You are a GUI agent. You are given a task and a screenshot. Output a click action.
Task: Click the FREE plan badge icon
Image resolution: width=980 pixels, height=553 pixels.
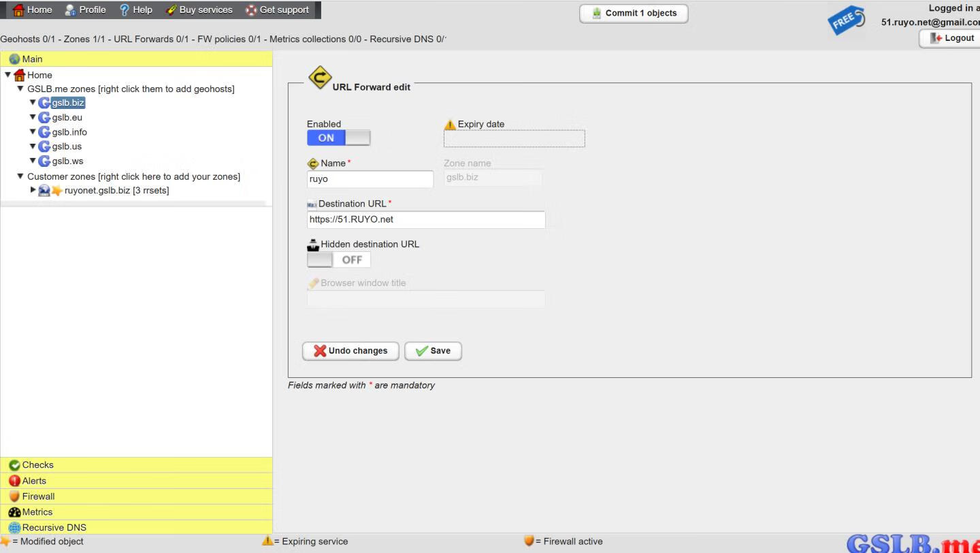click(846, 20)
